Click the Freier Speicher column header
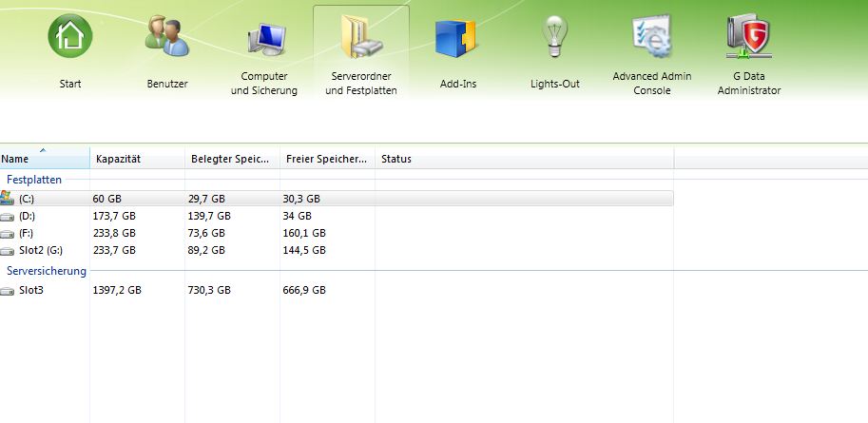 pyautogui.click(x=327, y=159)
